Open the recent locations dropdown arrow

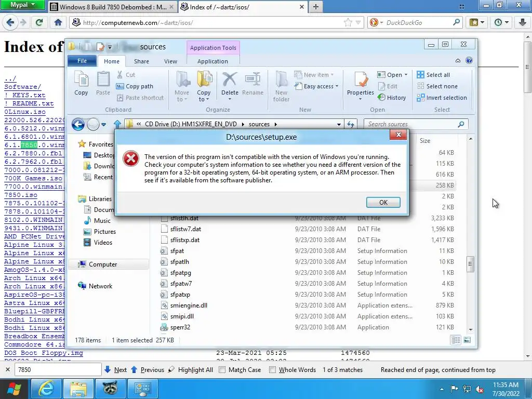tap(104, 125)
